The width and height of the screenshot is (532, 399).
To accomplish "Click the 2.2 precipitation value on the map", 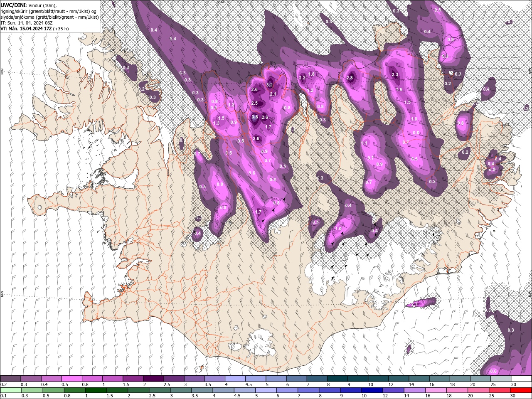I will point(302,78).
